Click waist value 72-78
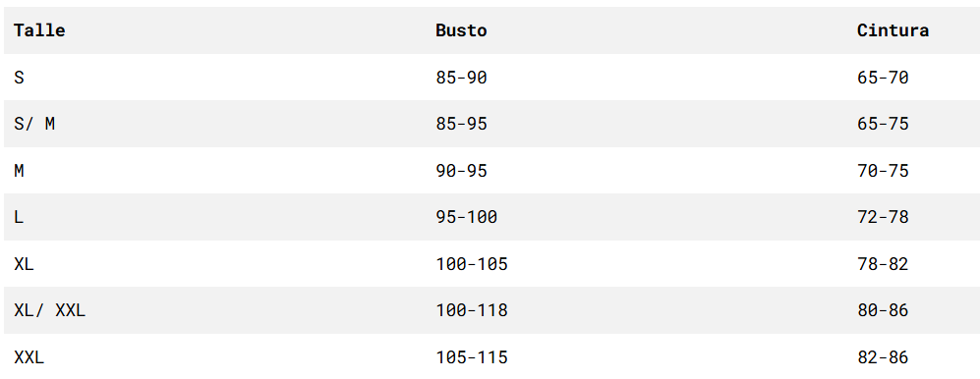Image resolution: width=980 pixels, height=379 pixels. coord(883,217)
